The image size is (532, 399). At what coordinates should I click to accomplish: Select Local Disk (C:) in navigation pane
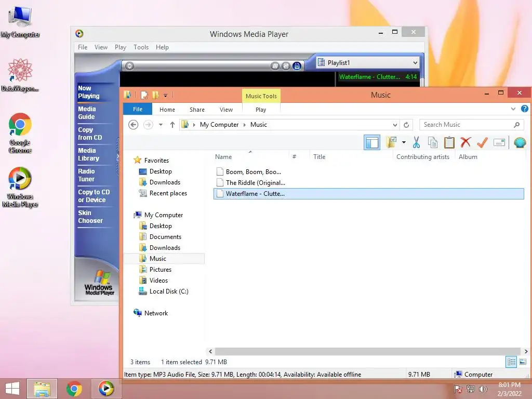169,291
